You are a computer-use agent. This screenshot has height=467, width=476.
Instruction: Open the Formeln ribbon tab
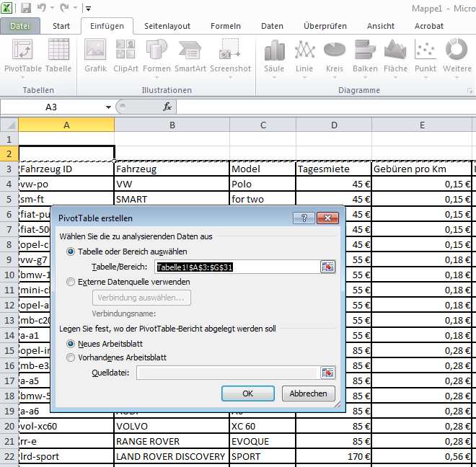225,26
